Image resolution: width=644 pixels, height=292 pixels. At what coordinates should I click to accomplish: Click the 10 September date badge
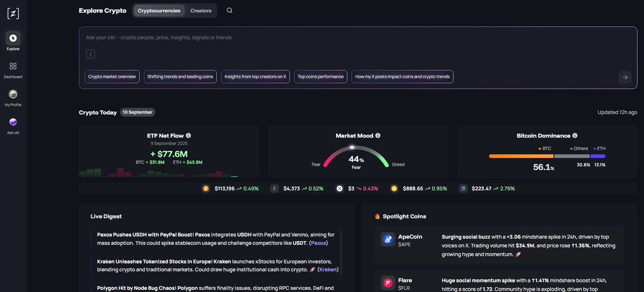(x=138, y=113)
